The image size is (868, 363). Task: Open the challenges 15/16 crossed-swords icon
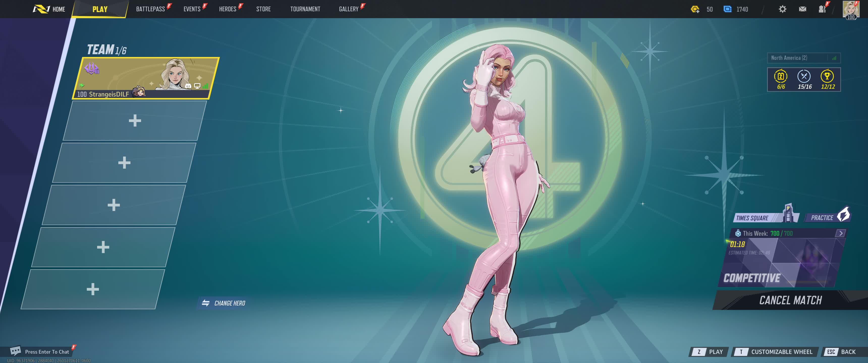point(804,77)
